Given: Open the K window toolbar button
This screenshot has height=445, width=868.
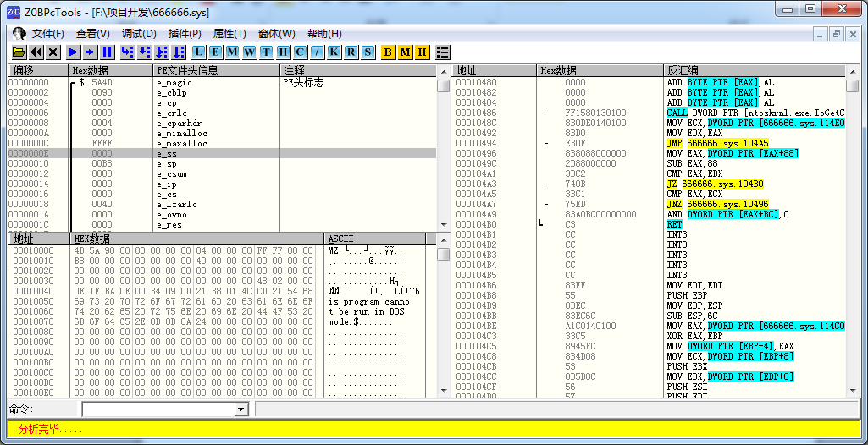Looking at the screenshot, I should 334,52.
